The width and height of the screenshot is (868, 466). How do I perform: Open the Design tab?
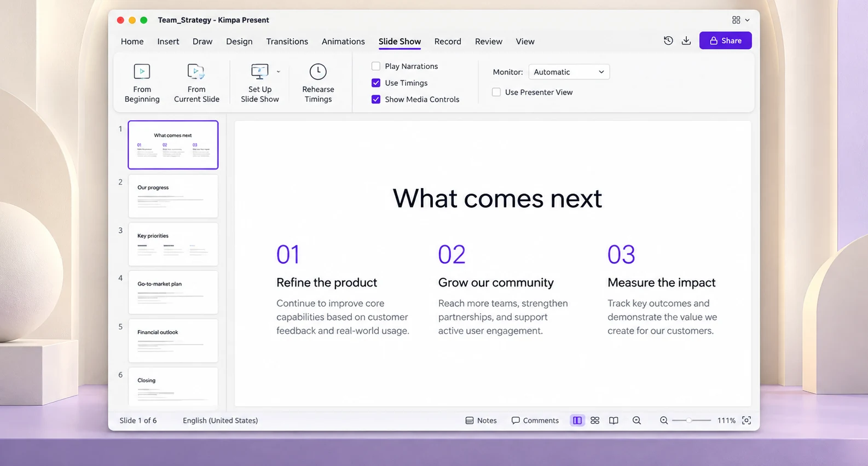pos(239,42)
